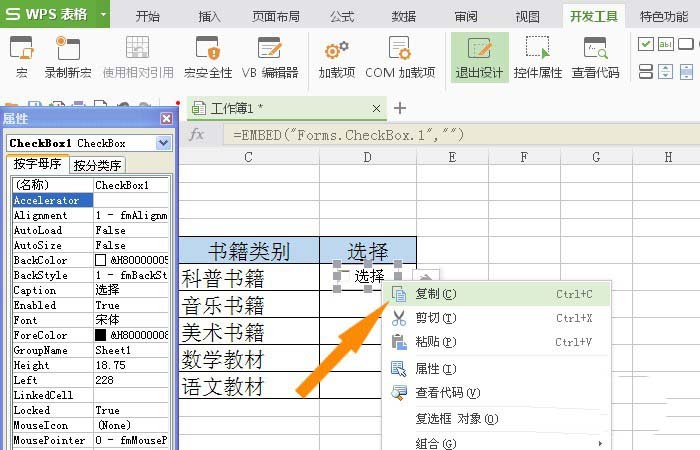The image size is (700, 450).
Task: Open the 页面布局 ribbon tab
Action: pyautogui.click(x=277, y=16)
